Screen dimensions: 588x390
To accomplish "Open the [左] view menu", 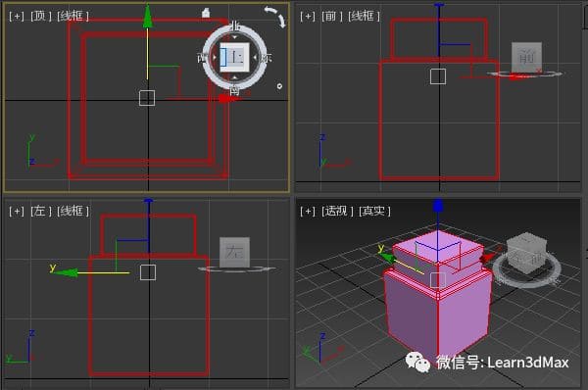I will pyautogui.click(x=41, y=211).
